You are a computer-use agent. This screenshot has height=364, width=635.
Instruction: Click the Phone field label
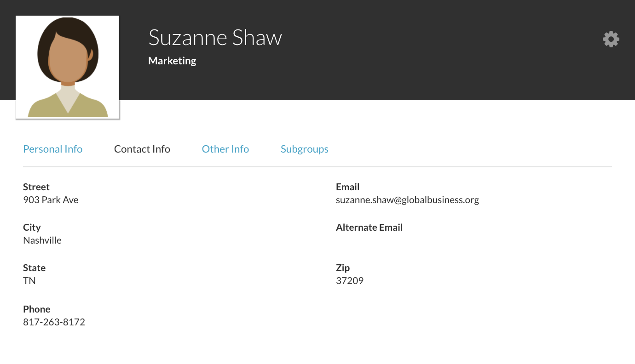(x=37, y=309)
